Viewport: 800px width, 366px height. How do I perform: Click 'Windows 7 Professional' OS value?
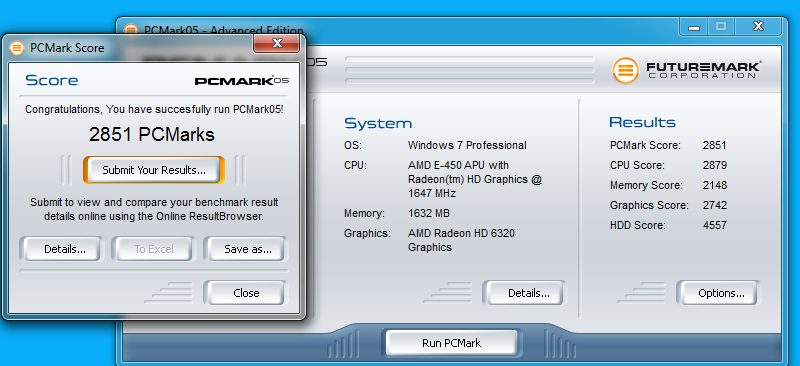[467, 145]
